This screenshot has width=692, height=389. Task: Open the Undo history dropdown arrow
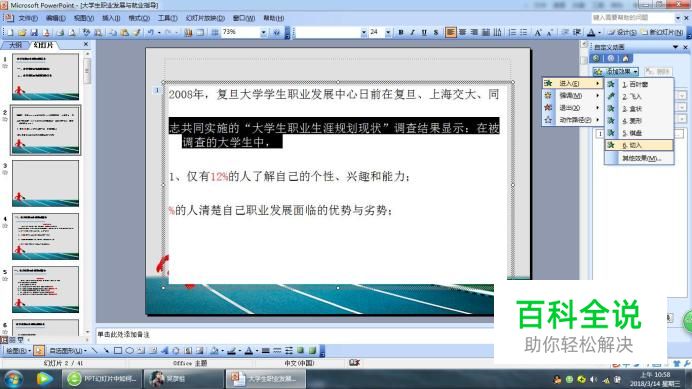[x=159, y=32]
